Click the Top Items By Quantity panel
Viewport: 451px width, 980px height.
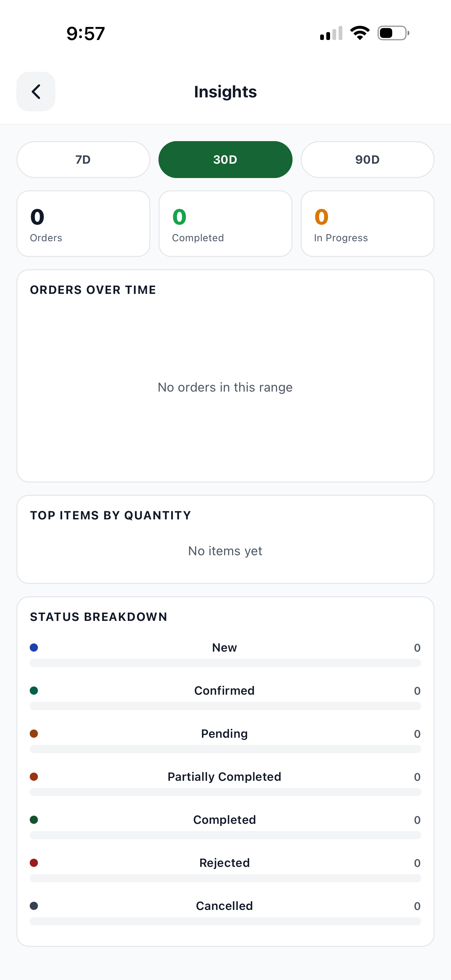[225, 539]
